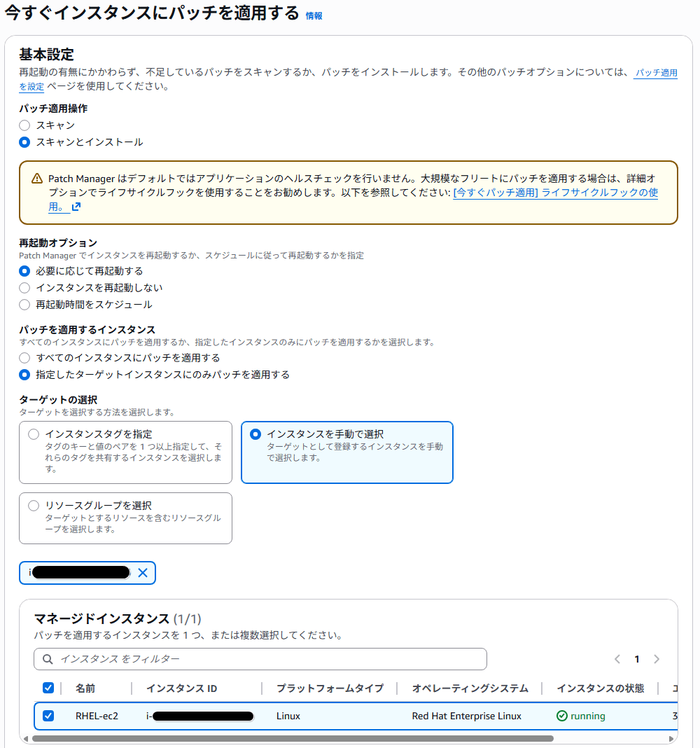Go to next page of managed instances

pyautogui.click(x=657, y=659)
